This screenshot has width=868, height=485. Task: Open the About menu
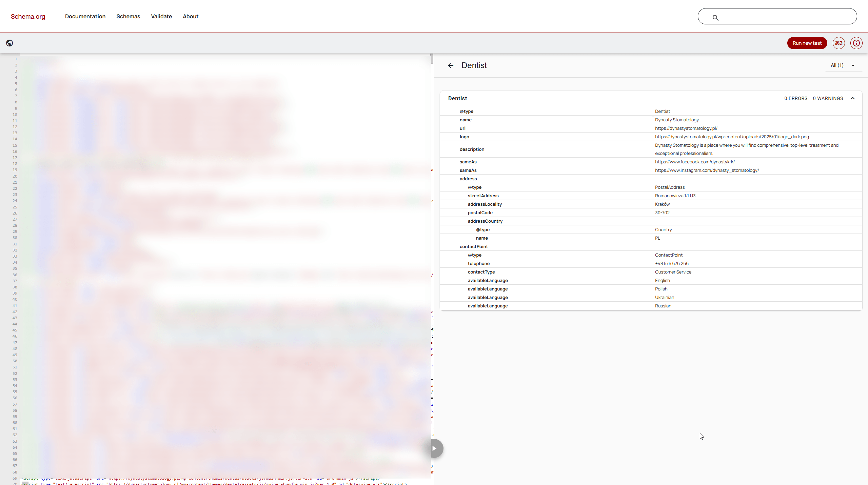click(191, 16)
